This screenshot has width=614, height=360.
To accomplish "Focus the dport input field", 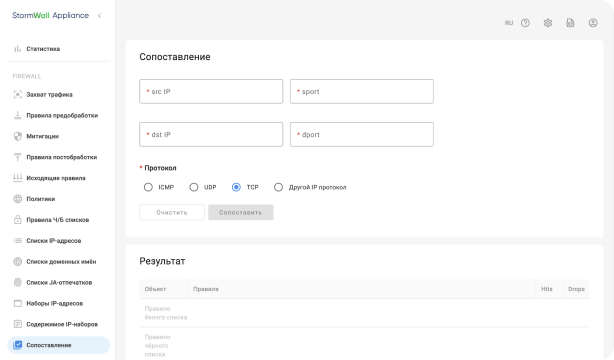I will pos(362,134).
